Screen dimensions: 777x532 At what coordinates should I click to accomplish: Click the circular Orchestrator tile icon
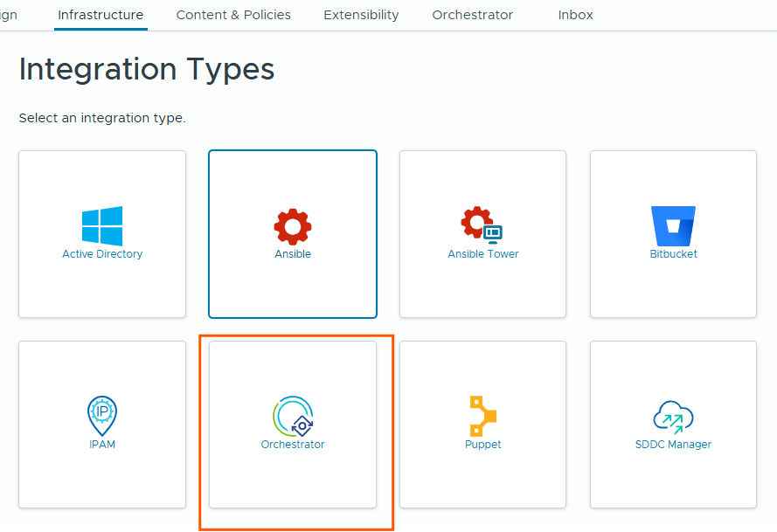293,416
